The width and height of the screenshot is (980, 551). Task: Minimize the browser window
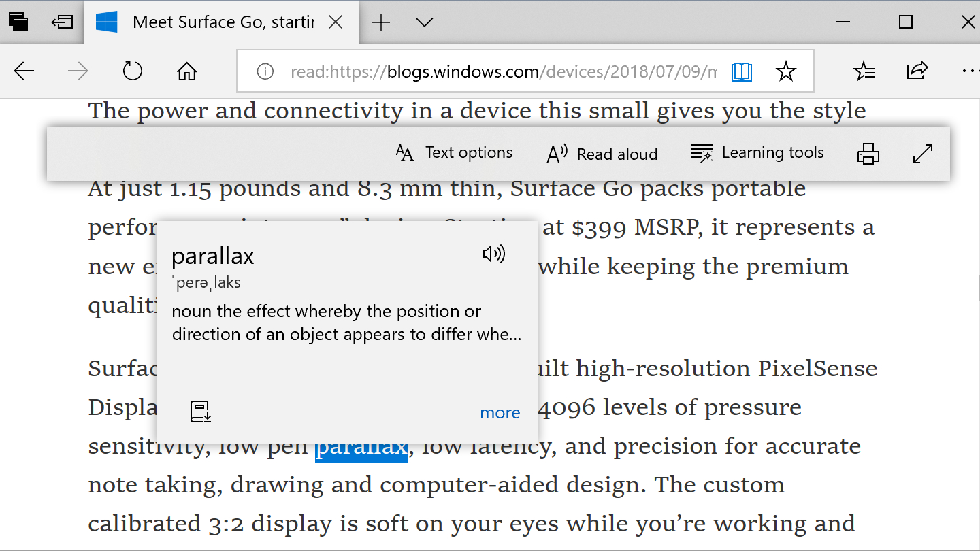click(x=843, y=22)
